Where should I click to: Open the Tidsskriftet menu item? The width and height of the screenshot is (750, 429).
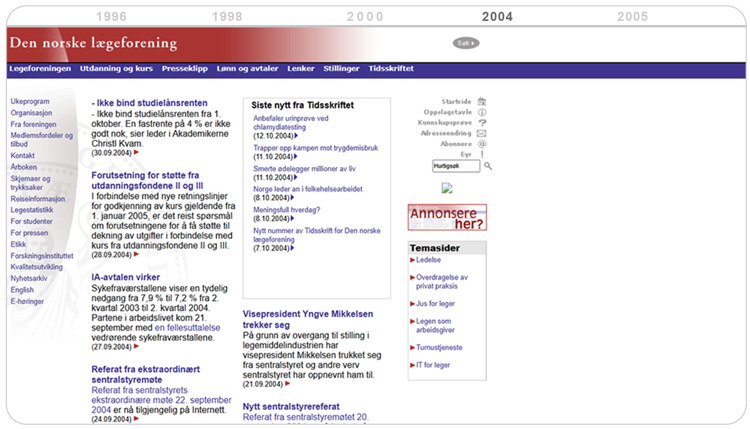391,69
